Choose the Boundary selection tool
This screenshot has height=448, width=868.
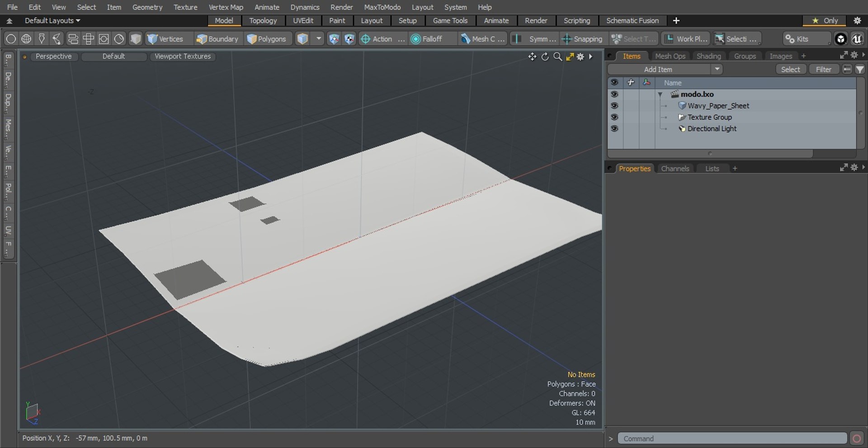click(217, 39)
